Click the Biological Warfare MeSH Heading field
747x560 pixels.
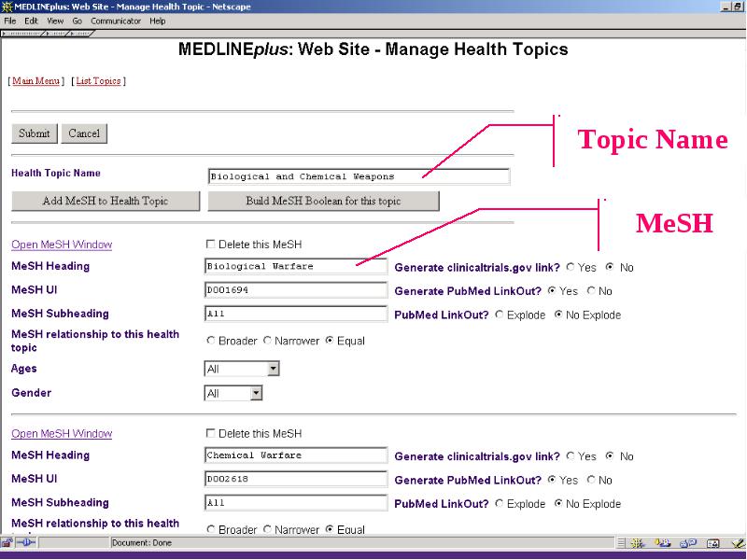[296, 266]
